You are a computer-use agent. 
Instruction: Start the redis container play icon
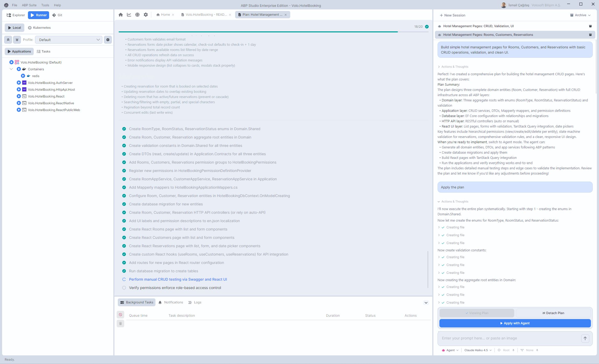[x=23, y=76]
